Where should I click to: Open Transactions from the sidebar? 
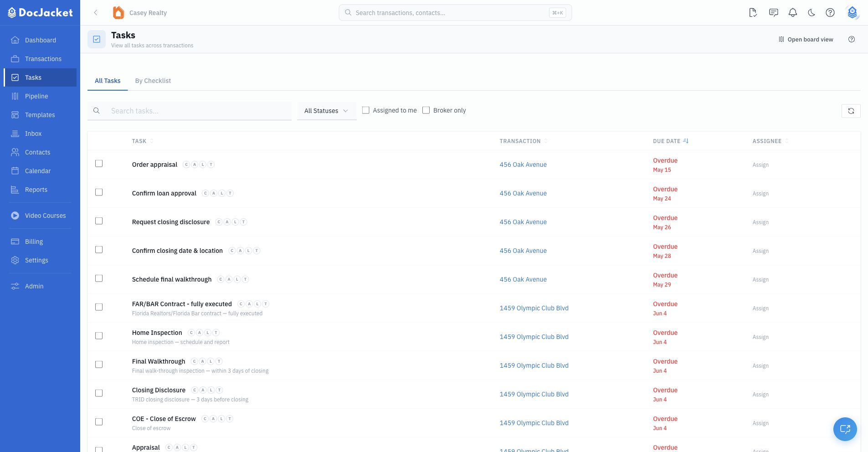pyautogui.click(x=40, y=59)
